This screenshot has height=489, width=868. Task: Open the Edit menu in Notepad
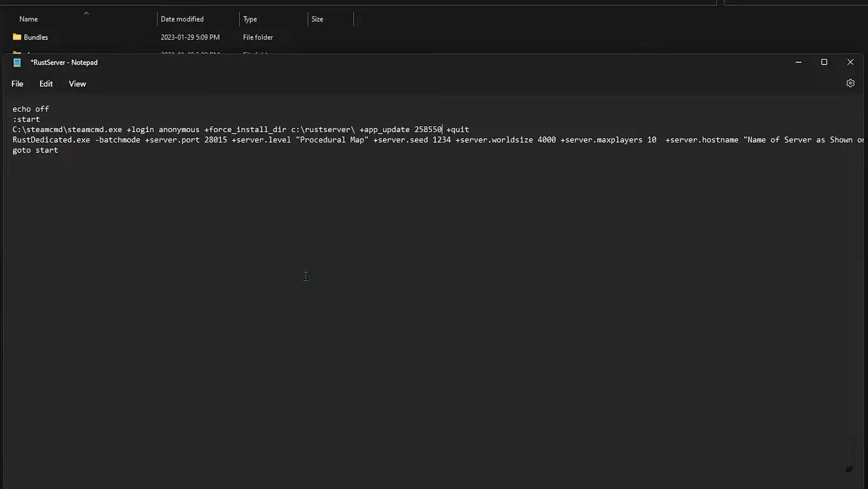point(46,84)
